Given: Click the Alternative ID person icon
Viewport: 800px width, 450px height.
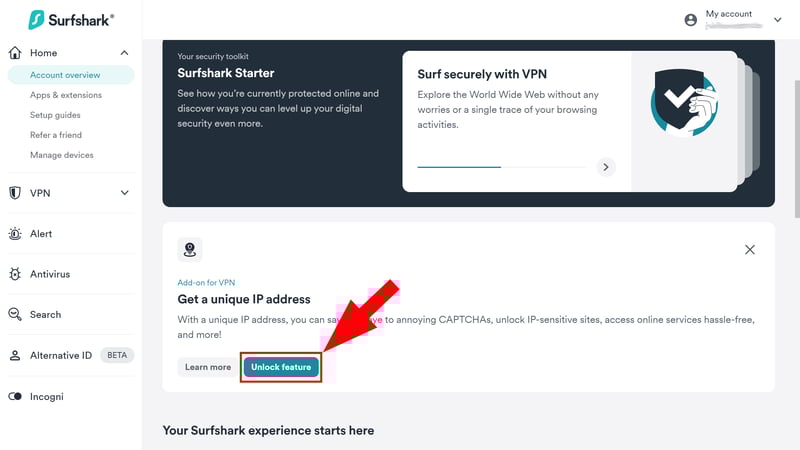Looking at the screenshot, I should pos(15,356).
